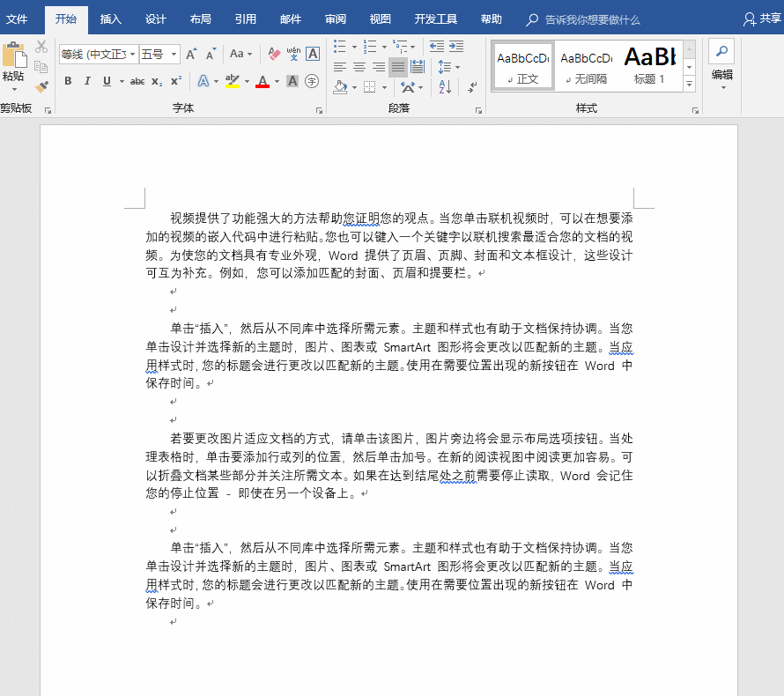Open the line spacing options dropdown
Viewport: 784px width, 696px height.
(x=456, y=67)
